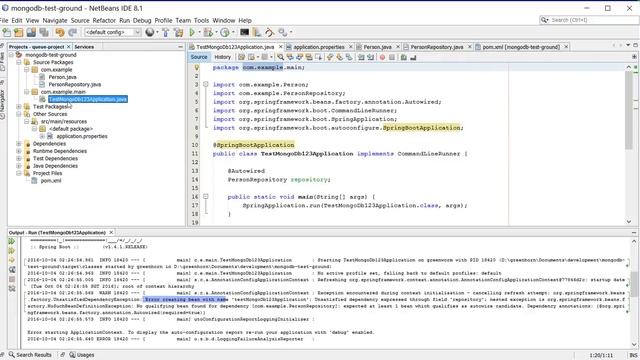Viewport: 640px width, 360px height.
Task: Click the Search Results magnifier icon at bottom
Action: (x=12, y=355)
